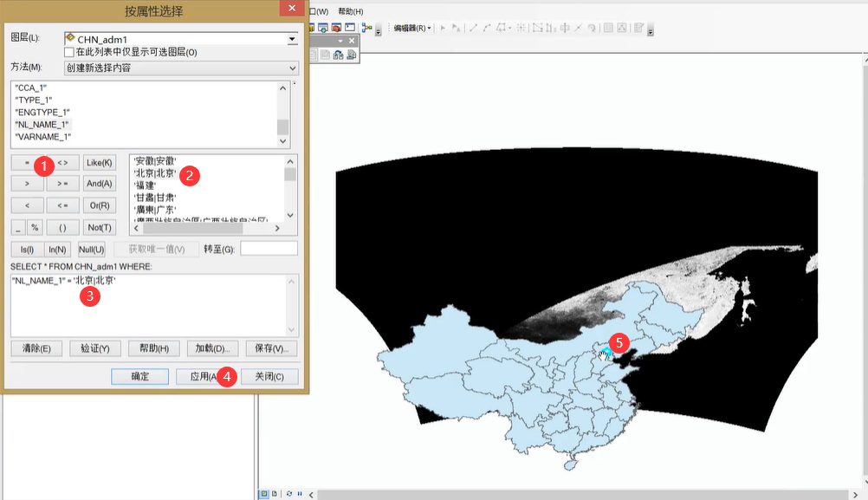This screenshot has height=500, width=868.
Task: Click the 确定 OK button
Action: 140,377
